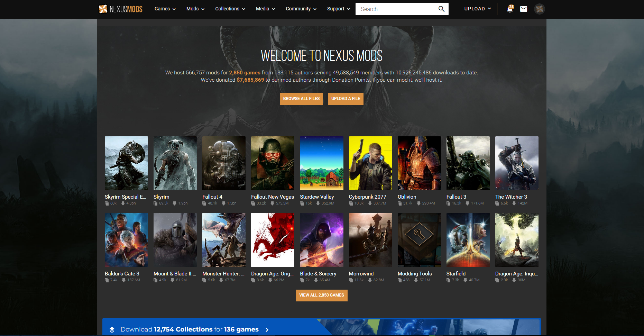The image size is (644, 336).
Task: Expand the Support dropdown menu
Action: click(339, 9)
